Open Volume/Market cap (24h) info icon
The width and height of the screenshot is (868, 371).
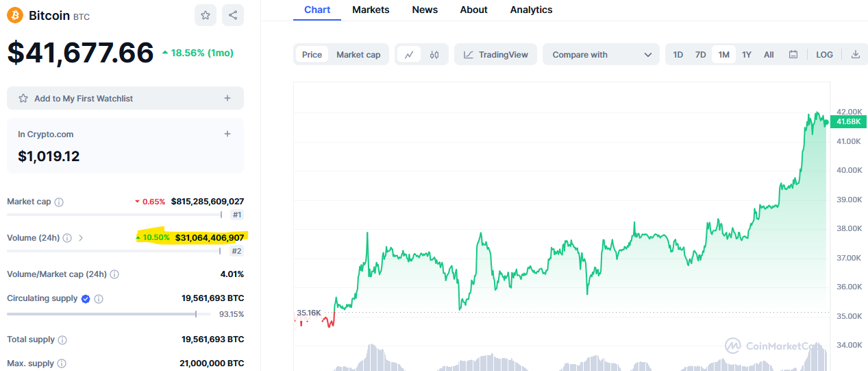[x=114, y=274]
